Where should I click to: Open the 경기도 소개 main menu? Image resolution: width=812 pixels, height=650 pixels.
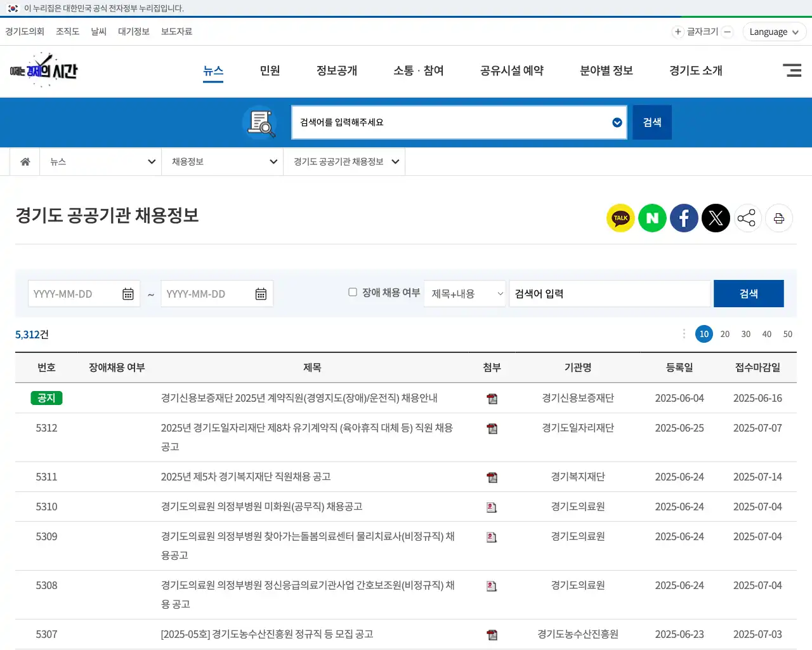pos(696,70)
